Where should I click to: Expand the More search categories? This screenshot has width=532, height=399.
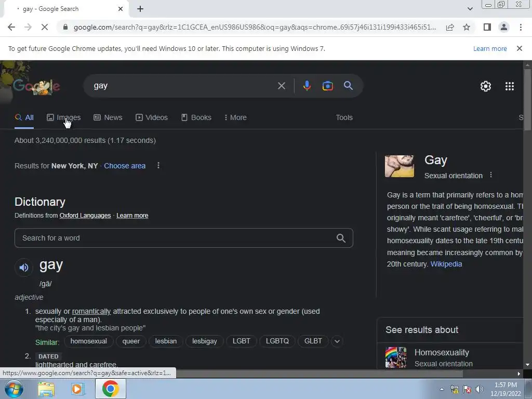(x=235, y=117)
